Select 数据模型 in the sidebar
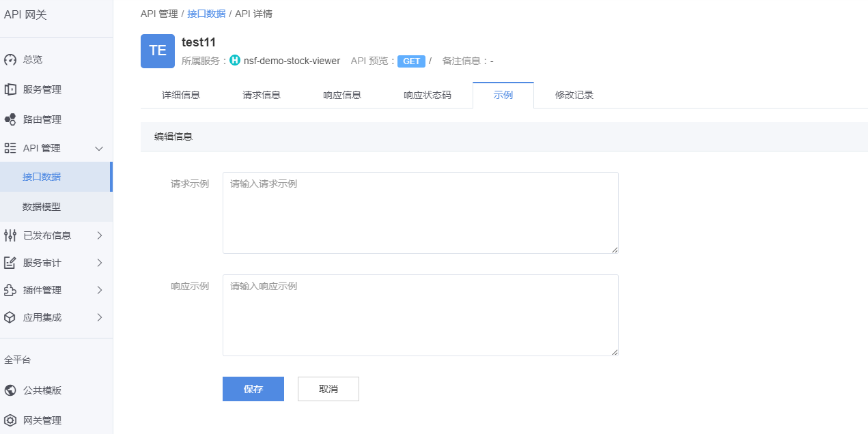 pos(42,207)
